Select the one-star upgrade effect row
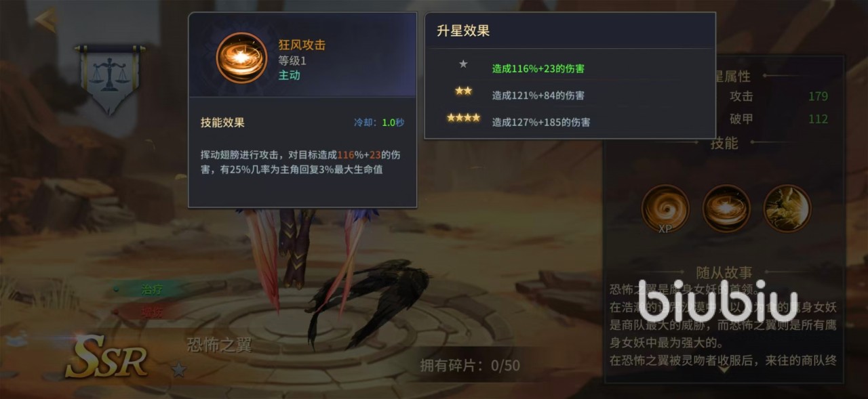This screenshot has height=399, width=868. coord(570,68)
